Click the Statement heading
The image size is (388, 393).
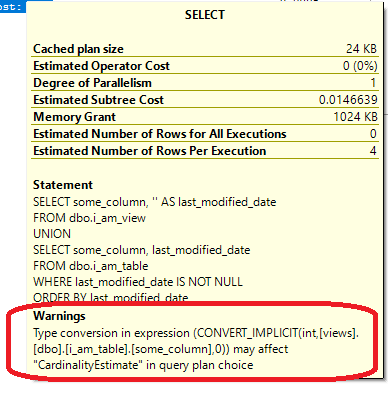click(63, 185)
